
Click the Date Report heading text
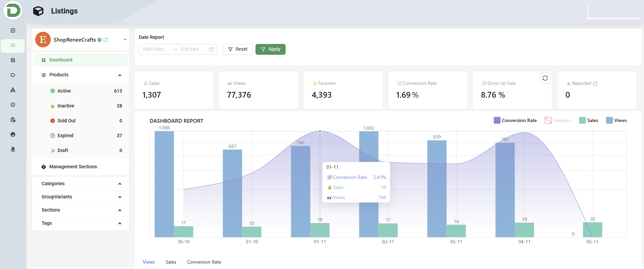151,37
